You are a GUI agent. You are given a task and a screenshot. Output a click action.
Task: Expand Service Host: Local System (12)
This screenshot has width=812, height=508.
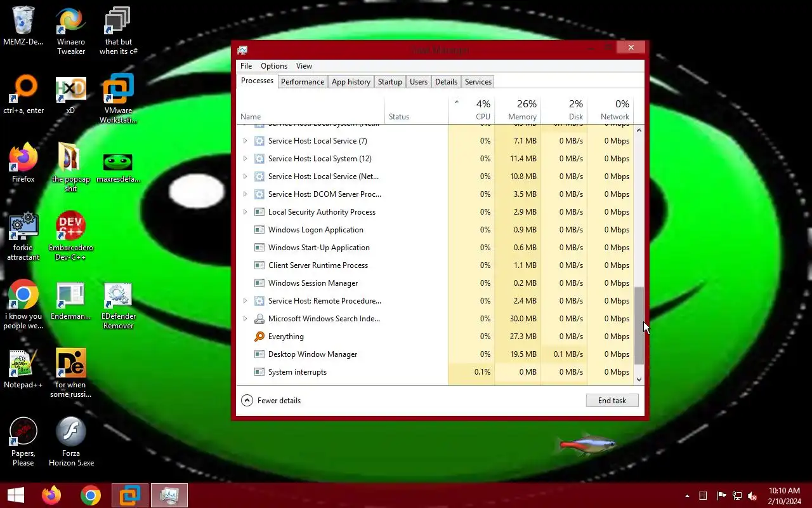coord(245,159)
